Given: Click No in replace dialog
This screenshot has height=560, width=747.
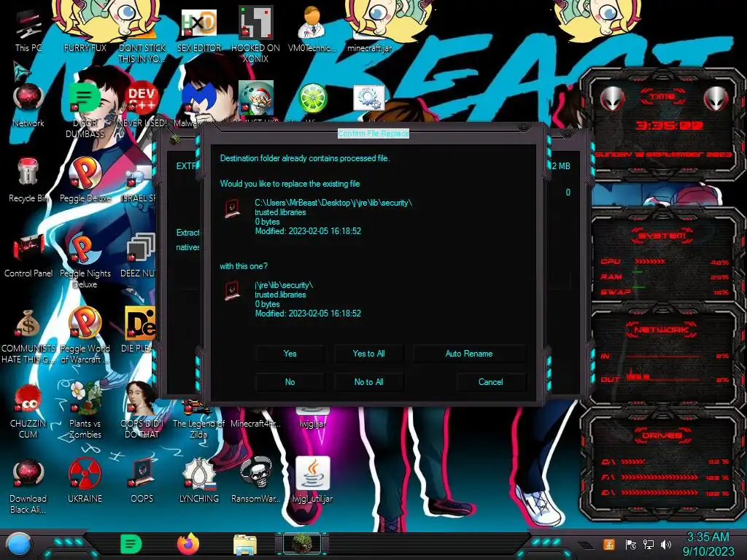Looking at the screenshot, I should (290, 382).
